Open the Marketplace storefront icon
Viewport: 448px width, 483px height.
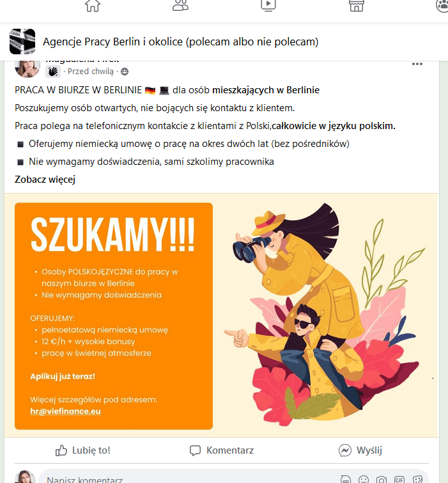point(356,5)
